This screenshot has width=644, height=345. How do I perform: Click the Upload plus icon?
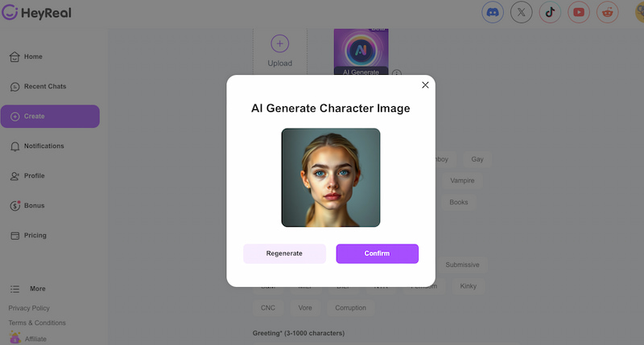279,44
